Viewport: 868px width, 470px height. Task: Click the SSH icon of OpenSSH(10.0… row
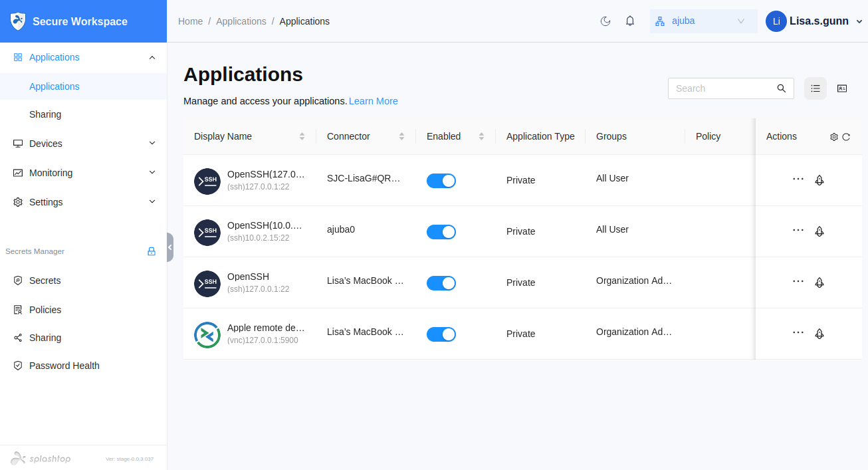point(207,233)
